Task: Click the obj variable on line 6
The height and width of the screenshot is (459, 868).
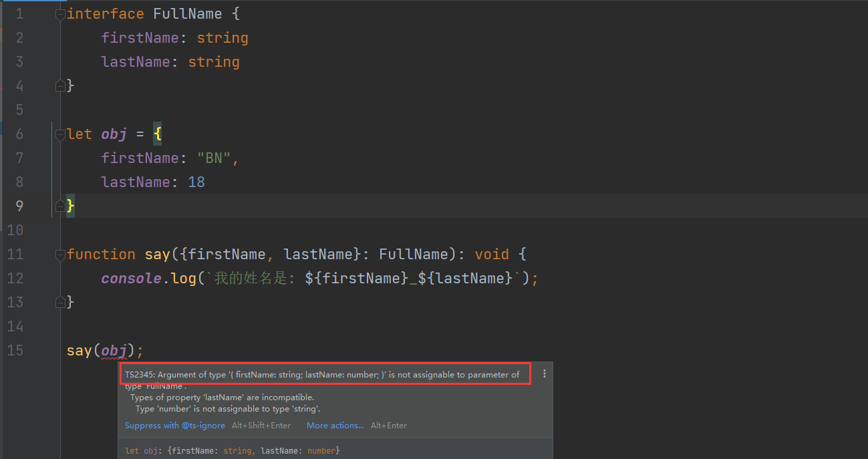Action: (x=114, y=134)
